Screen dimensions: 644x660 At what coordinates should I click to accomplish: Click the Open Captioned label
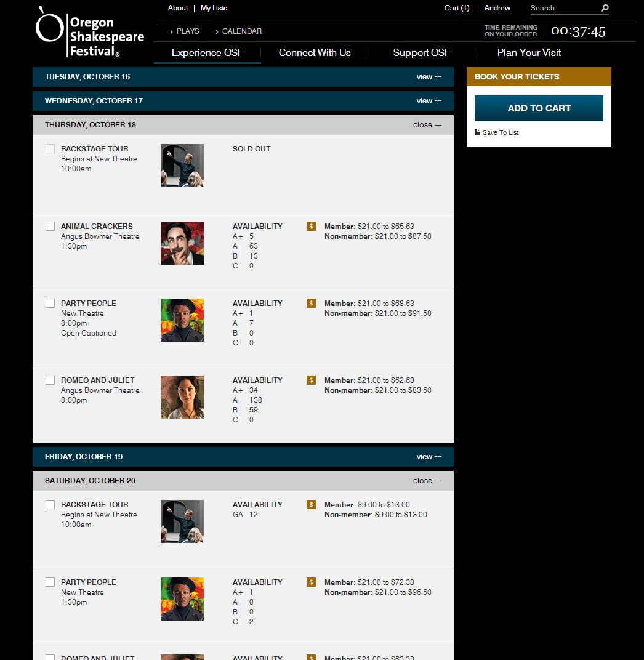[x=89, y=333]
